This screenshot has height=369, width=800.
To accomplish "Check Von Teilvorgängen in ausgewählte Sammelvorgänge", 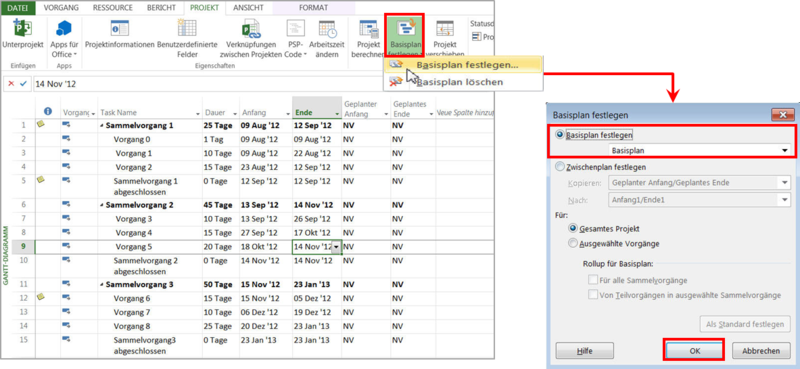I will coord(593,294).
